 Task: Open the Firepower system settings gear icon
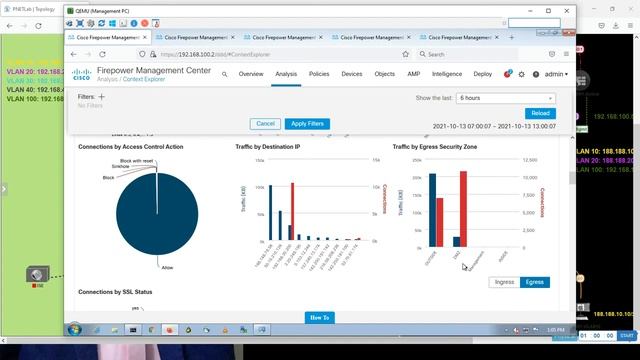pos(522,74)
